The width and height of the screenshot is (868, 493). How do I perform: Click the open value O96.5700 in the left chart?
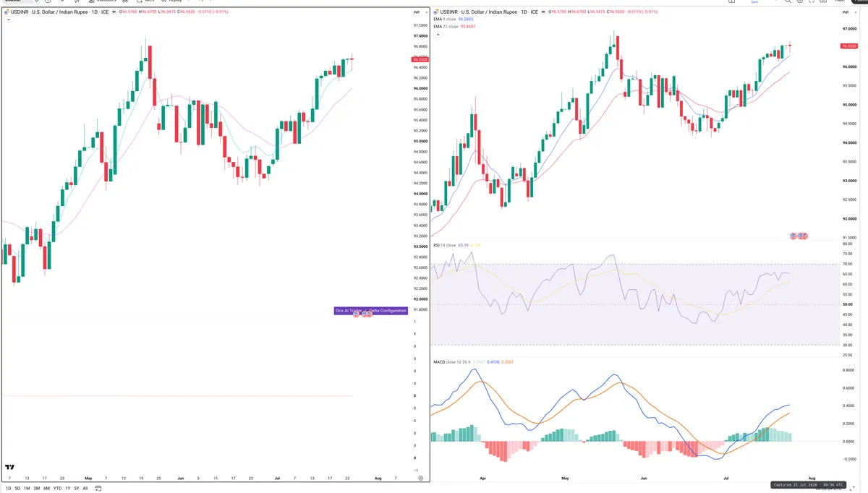tap(129, 12)
